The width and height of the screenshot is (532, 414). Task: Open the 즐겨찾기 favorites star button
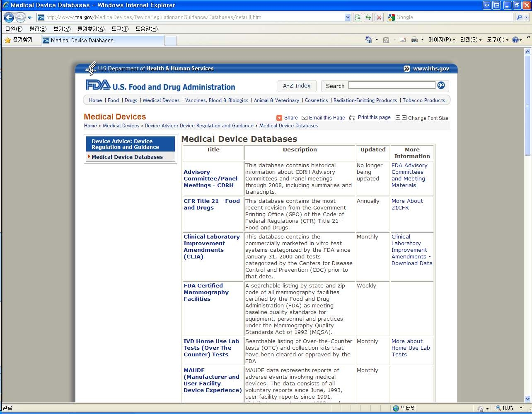[18, 40]
